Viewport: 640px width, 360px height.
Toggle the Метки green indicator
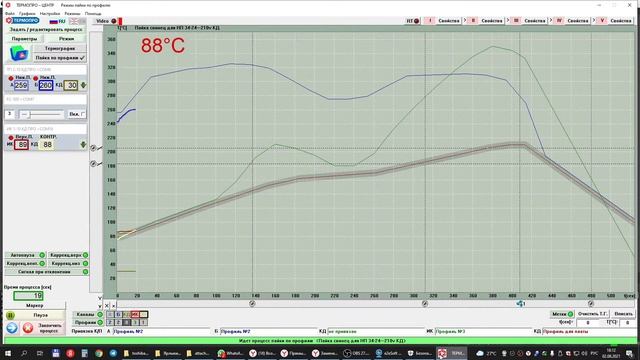[x=570, y=314]
